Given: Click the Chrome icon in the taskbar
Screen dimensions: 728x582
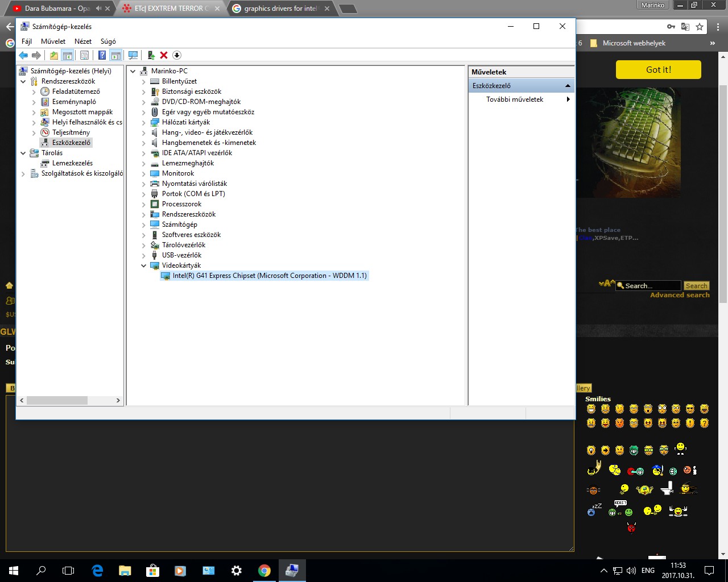Looking at the screenshot, I should coord(264,571).
